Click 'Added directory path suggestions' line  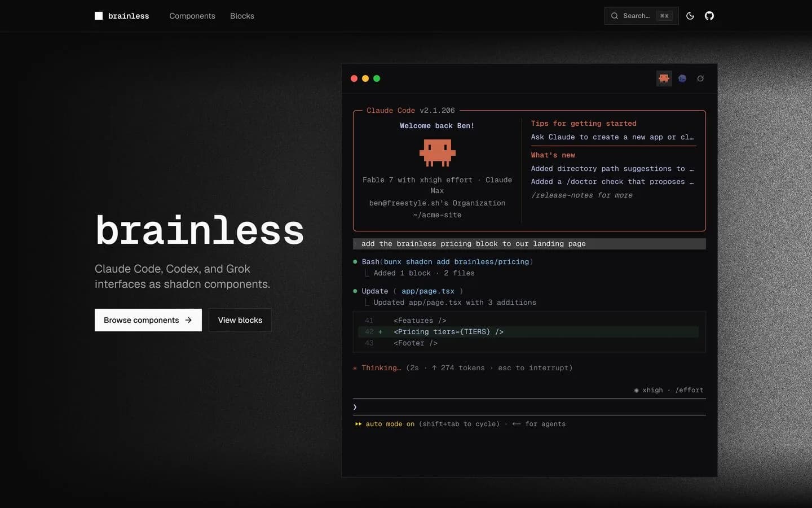612,169
